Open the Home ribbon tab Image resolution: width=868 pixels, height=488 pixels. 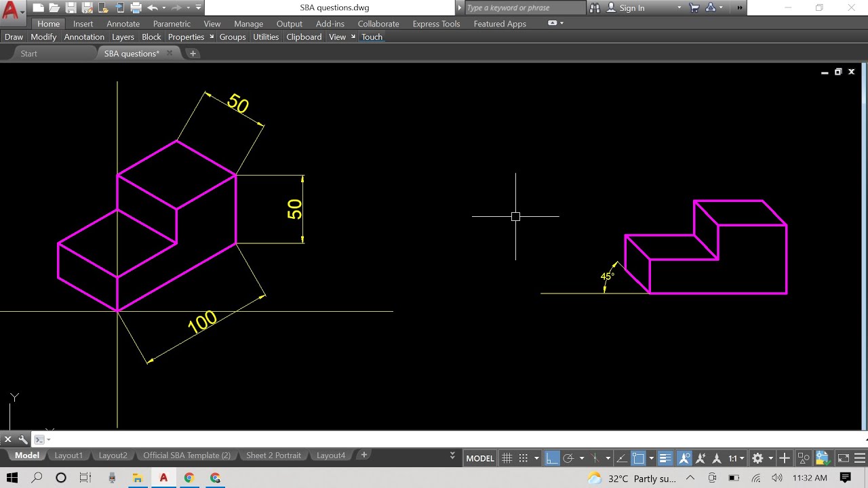pos(48,24)
